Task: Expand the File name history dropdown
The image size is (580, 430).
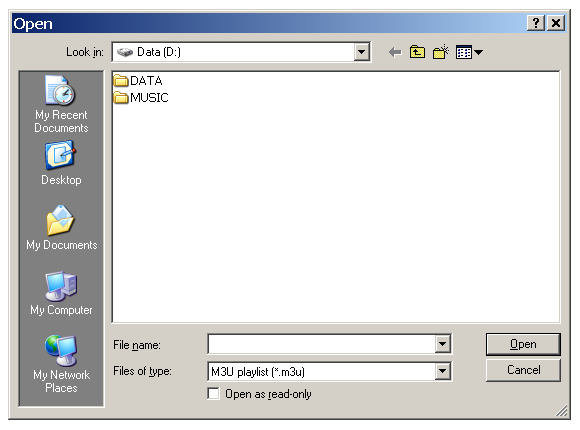Action: [x=442, y=345]
